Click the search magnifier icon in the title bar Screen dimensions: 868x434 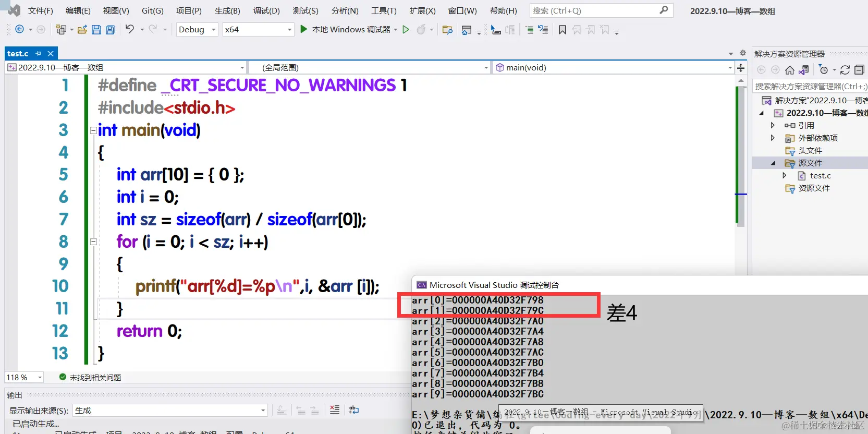click(x=664, y=10)
